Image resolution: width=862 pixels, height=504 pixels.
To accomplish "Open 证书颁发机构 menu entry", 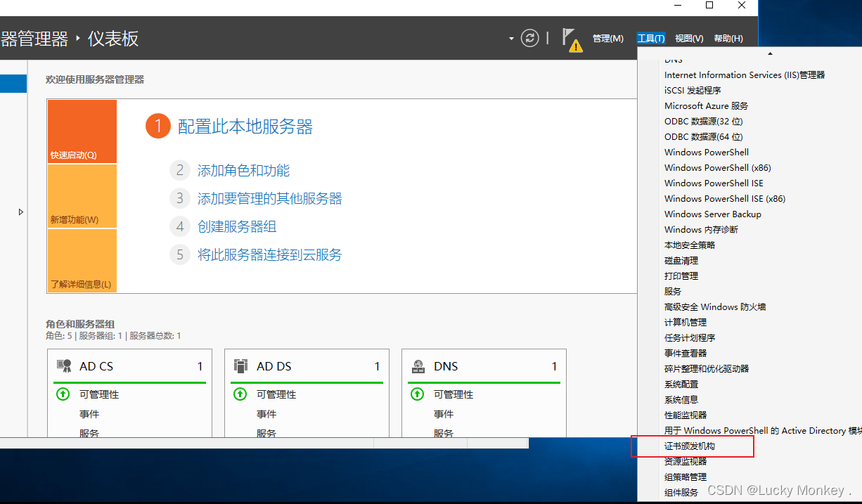I will click(690, 446).
